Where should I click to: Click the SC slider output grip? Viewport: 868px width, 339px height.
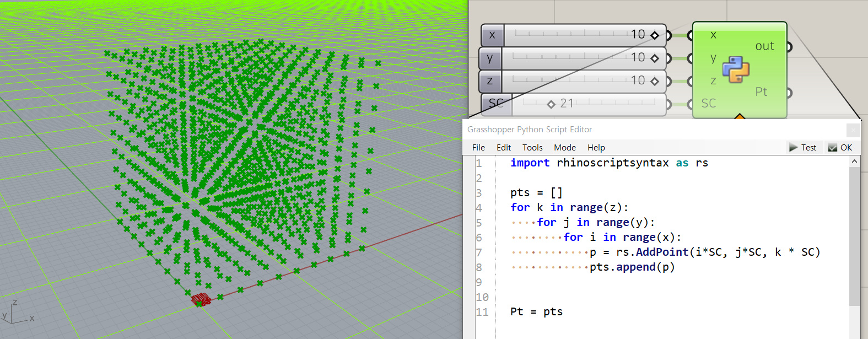click(668, 104)
